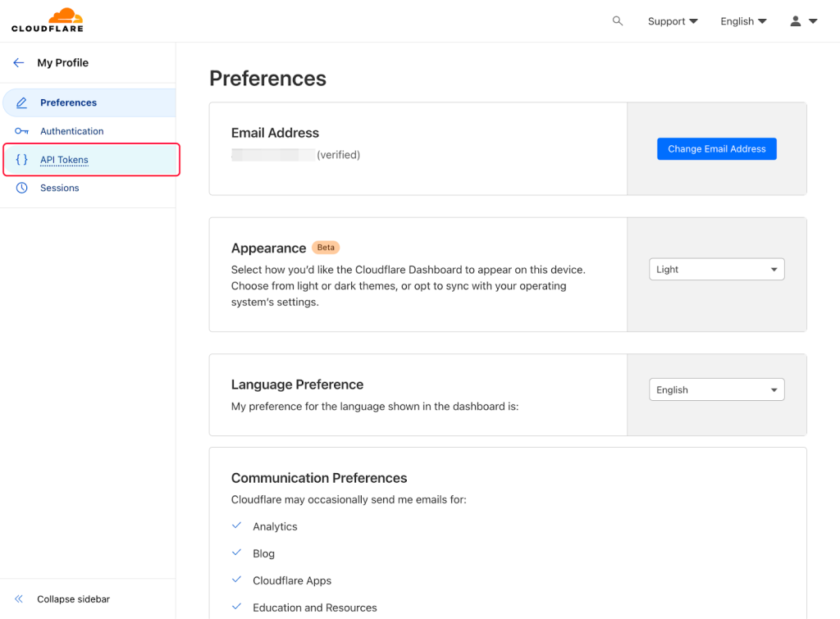840x619 pixels.
Task: Expand the Support menu in header
Action: tap(672, 21)
